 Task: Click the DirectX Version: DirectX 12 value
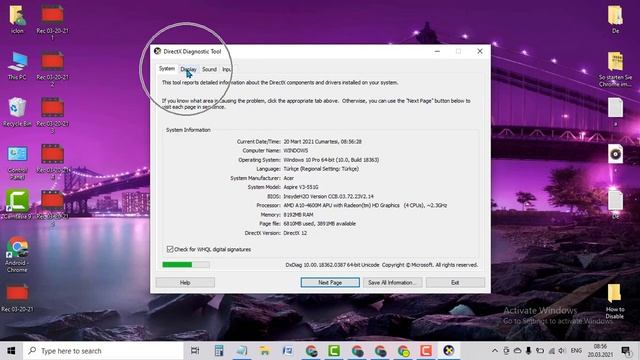pyautogui.click(x=295, y=233)
